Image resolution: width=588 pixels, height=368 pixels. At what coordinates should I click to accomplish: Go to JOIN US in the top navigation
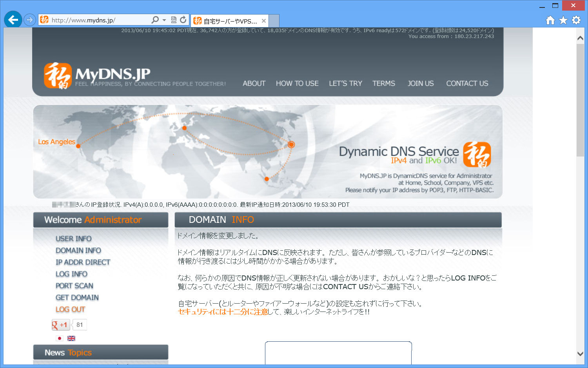pyautogui.click(x=420, y=84)
